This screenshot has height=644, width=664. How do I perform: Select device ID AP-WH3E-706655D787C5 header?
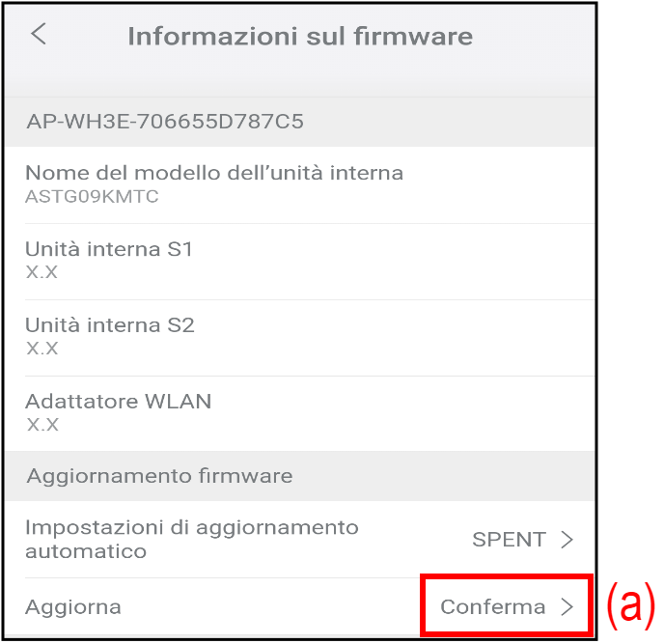tap(165, 122)
